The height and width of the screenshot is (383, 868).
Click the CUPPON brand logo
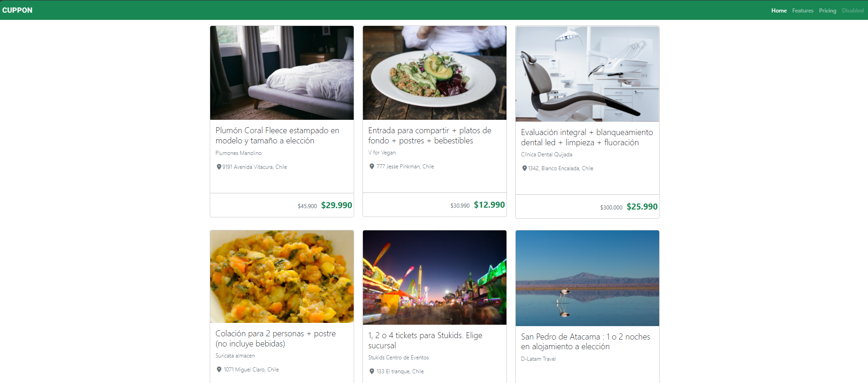click(18, 10)
